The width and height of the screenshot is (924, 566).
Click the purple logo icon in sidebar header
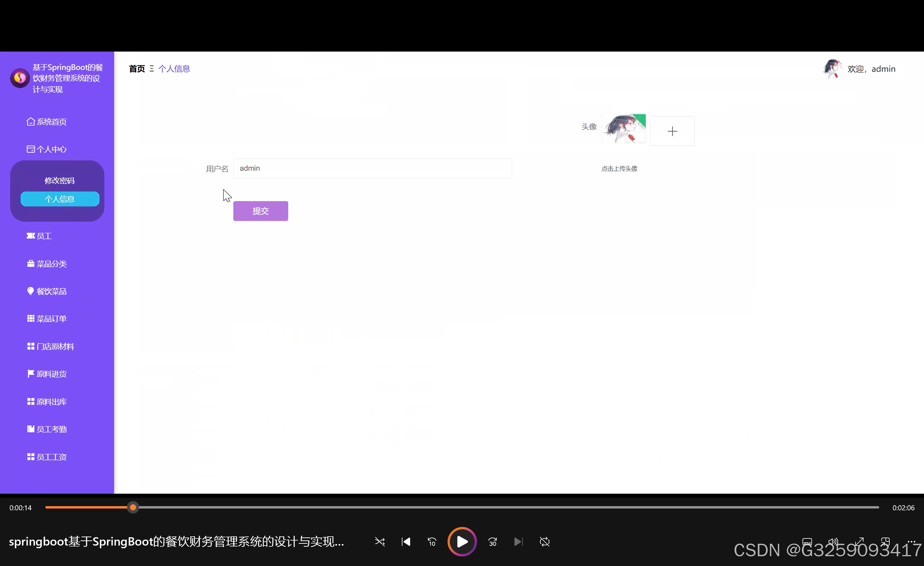[x=20, y=78]
